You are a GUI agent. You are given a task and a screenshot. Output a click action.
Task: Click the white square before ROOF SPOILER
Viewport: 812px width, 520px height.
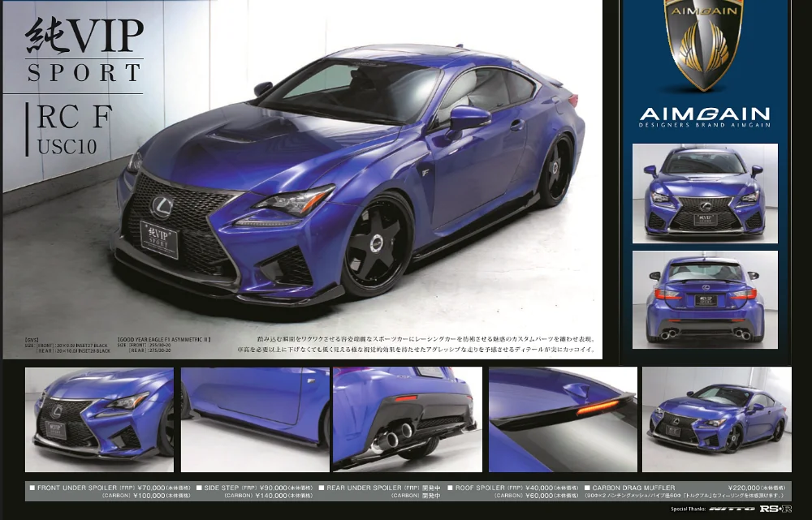click(450, 488)
